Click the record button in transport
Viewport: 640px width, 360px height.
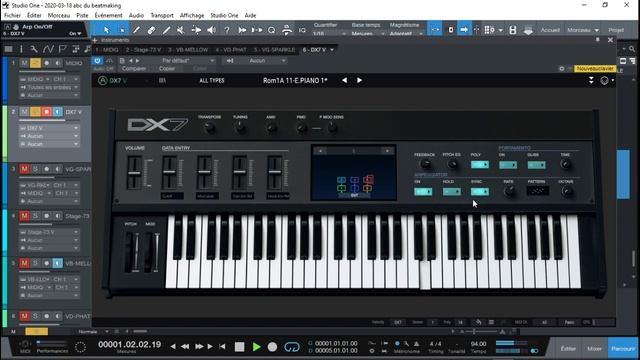pos(272,347)
